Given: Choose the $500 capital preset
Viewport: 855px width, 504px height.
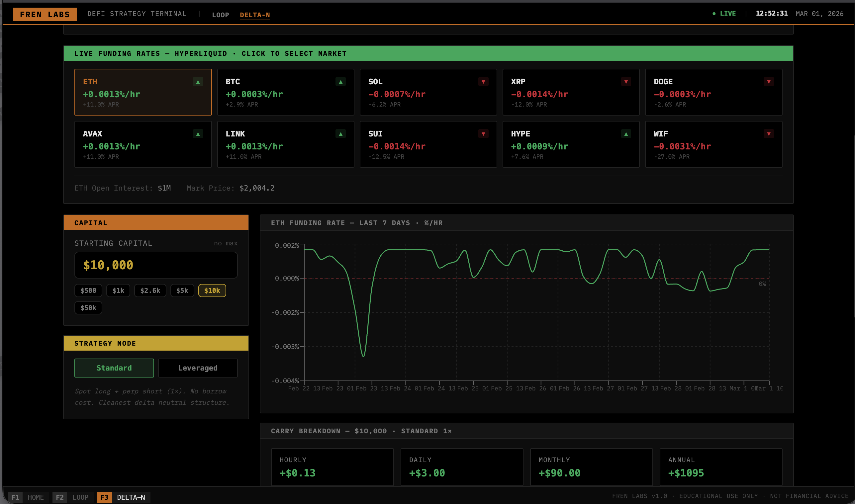Looking at the screenshot, I should [88, 291].
